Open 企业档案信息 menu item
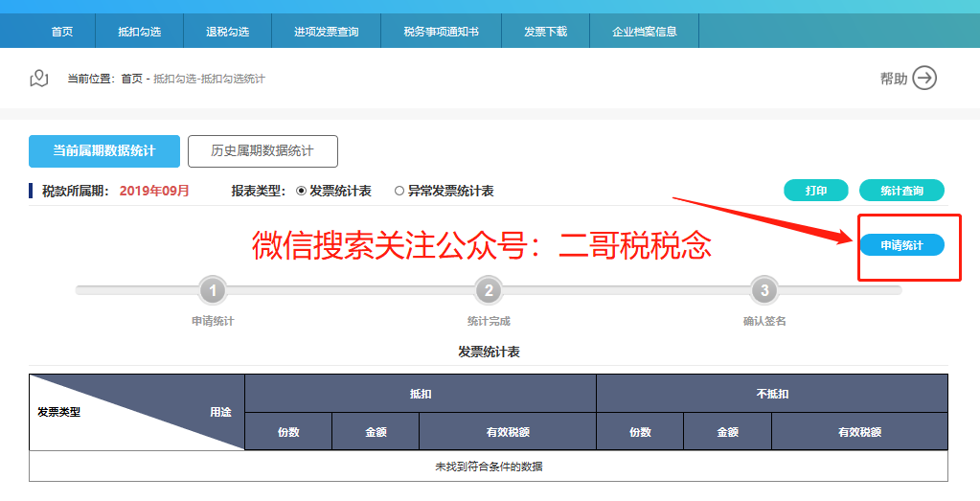Screen dimensions: 980x501 click(x=645, y=32)
